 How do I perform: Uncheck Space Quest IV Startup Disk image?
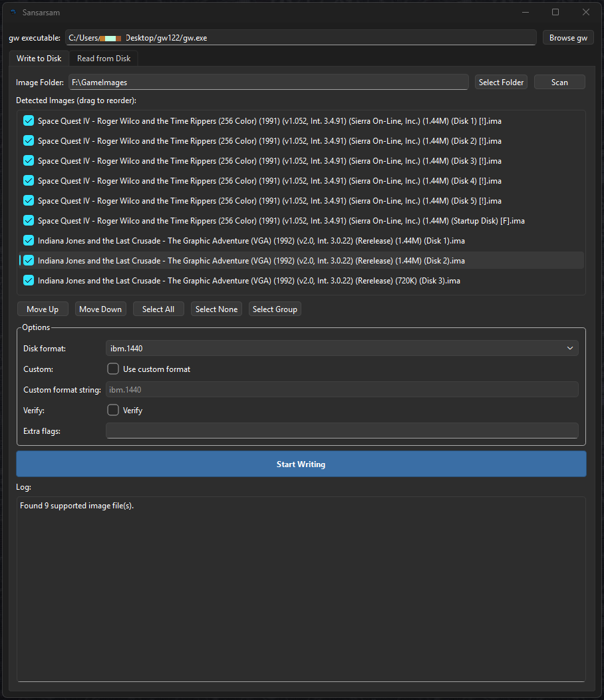[29, 220]
